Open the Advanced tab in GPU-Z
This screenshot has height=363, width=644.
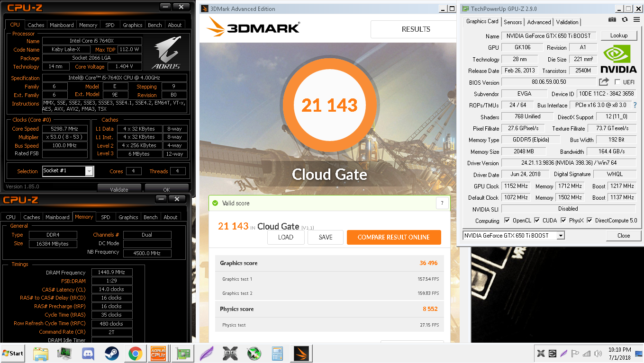539,22
